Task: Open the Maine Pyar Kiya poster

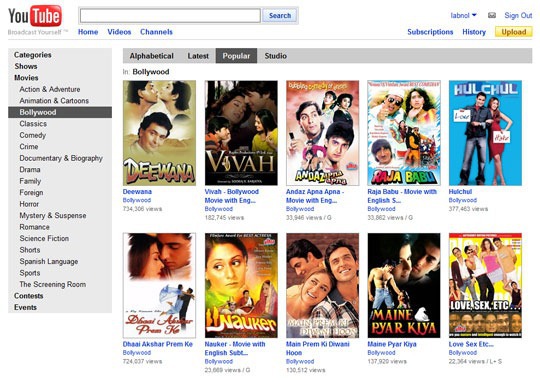Action: tap(404, 286)
